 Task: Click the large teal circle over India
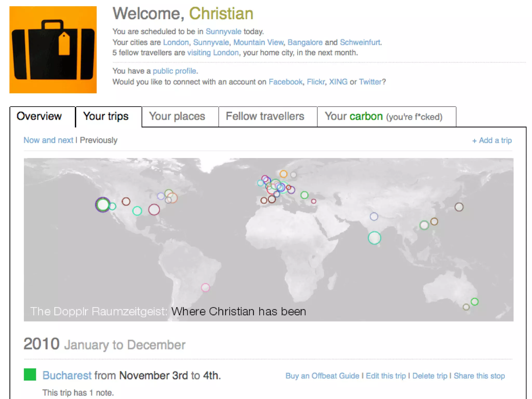(374, 238)
